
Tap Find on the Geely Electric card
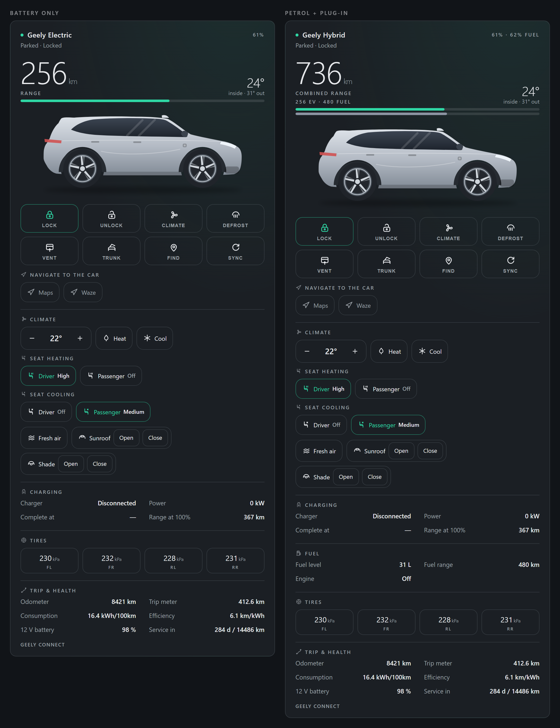(173, 251)
